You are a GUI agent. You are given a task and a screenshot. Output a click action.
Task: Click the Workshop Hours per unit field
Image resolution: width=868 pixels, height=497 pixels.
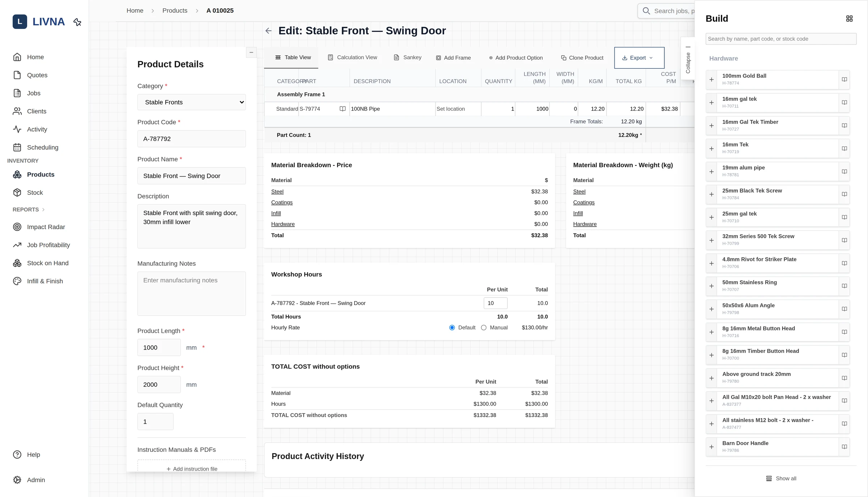click(x=495, y=303)
